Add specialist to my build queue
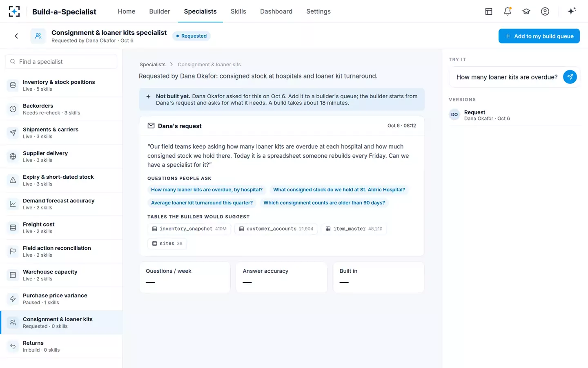Viewport: 588px width, 368px height. point(539,36)
